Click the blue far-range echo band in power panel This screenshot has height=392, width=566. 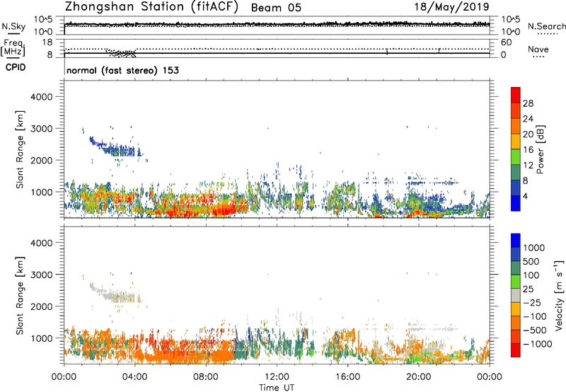(114, 148)
